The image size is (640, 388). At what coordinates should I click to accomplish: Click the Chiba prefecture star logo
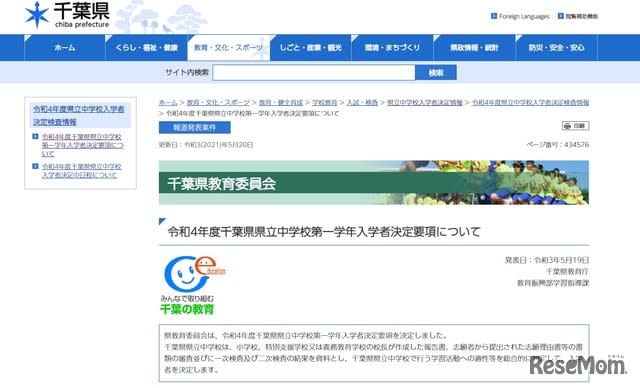click(37, 15)
